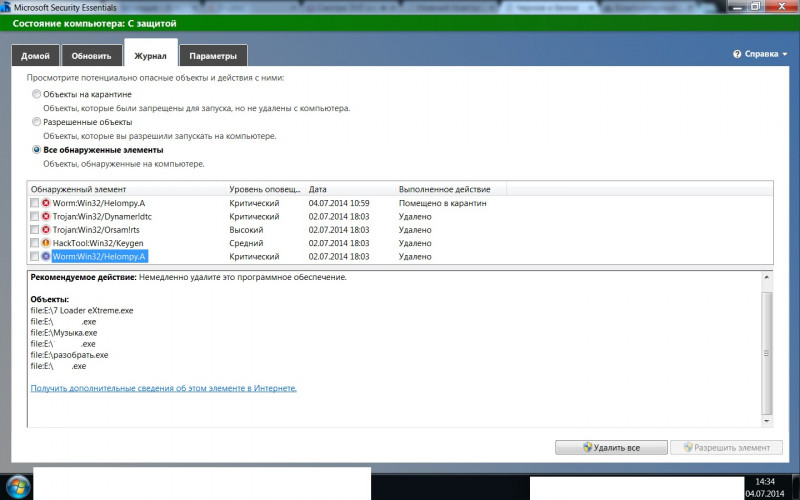800x500 pixels.
Task: Select the Trojan:Win32/Dynamer!dtc entry
Action: click(x=102, y=216)
